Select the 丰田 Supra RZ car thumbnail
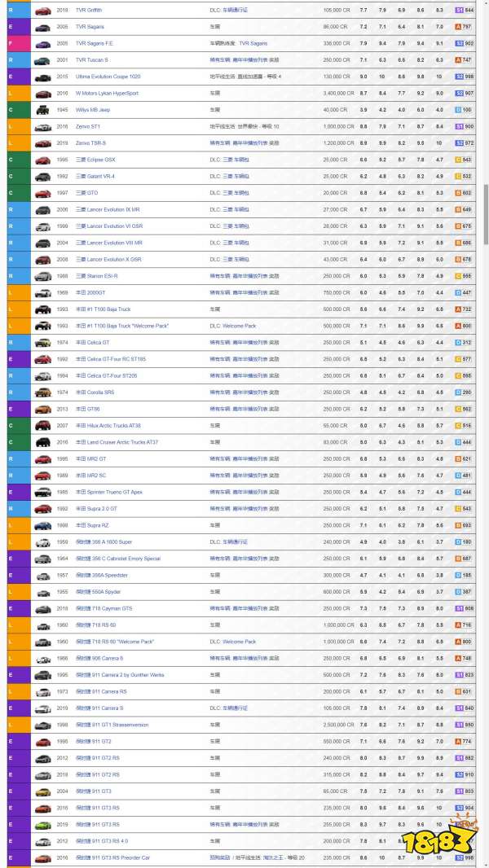Image resolution: width=489 pixels, height=868 pixels. (x=42, y=525)
